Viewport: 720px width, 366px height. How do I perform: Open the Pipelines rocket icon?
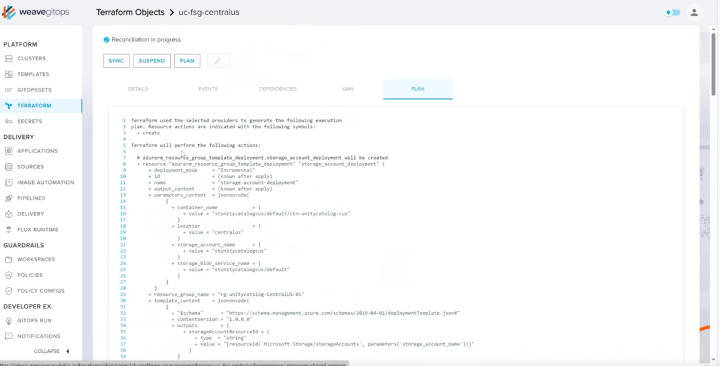pos(9,198)
